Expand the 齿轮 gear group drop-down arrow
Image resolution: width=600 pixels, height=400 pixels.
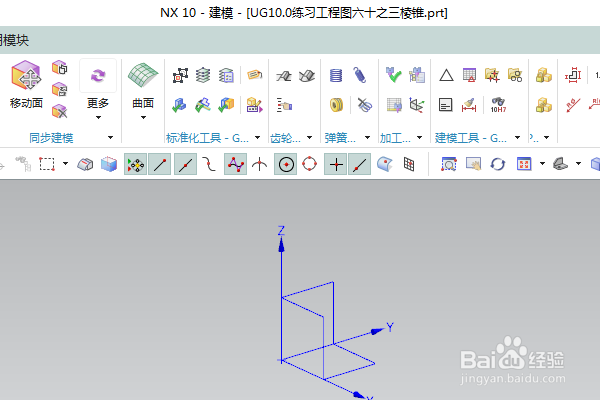[x=309, y=137]
